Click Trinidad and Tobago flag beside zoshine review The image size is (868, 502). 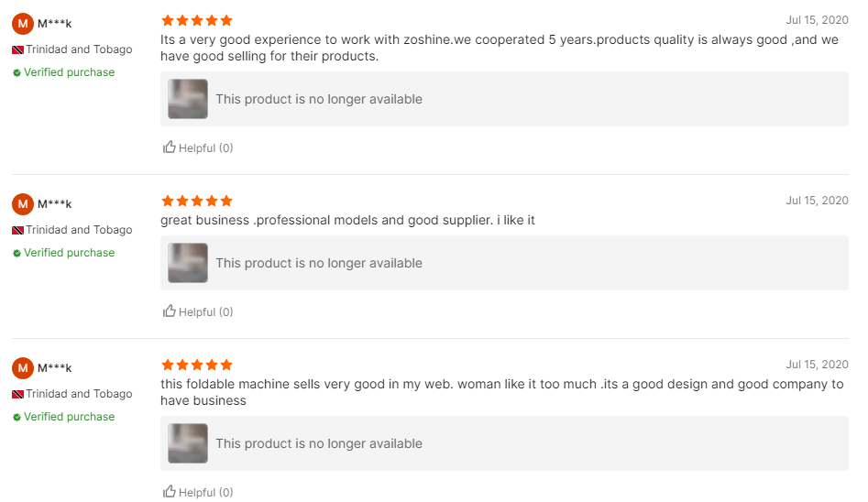point(17,49)
